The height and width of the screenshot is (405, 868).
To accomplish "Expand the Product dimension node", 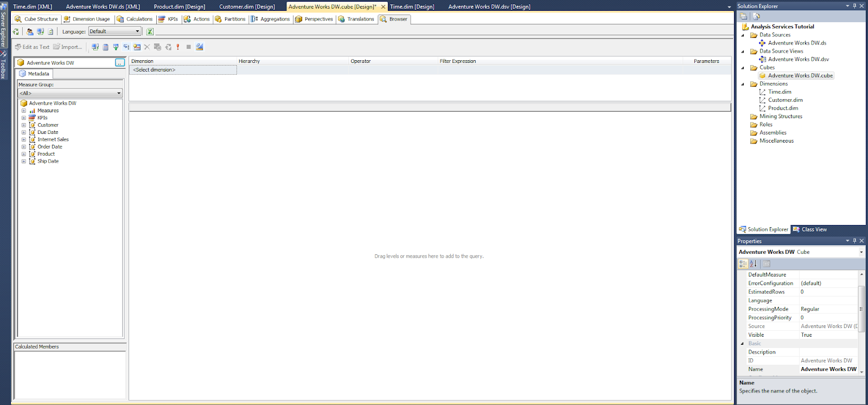I will click(24, 154).
